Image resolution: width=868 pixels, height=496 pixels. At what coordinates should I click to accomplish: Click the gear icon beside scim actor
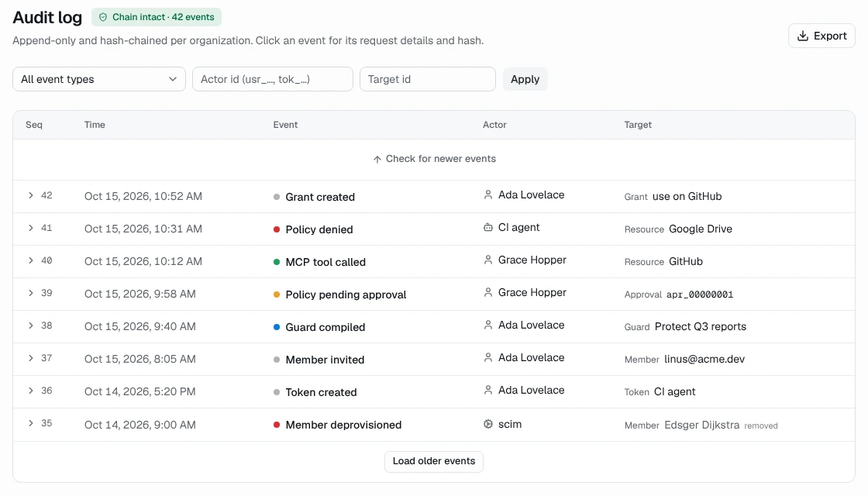pos(487,424)
